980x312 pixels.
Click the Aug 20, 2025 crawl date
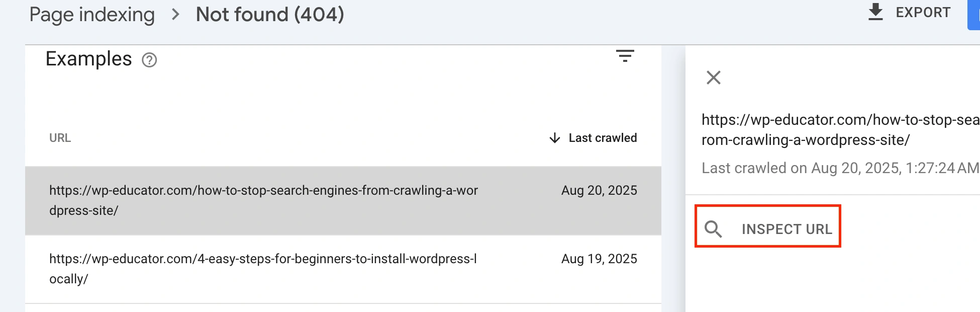pyautogui.click(x=599, y=191)
